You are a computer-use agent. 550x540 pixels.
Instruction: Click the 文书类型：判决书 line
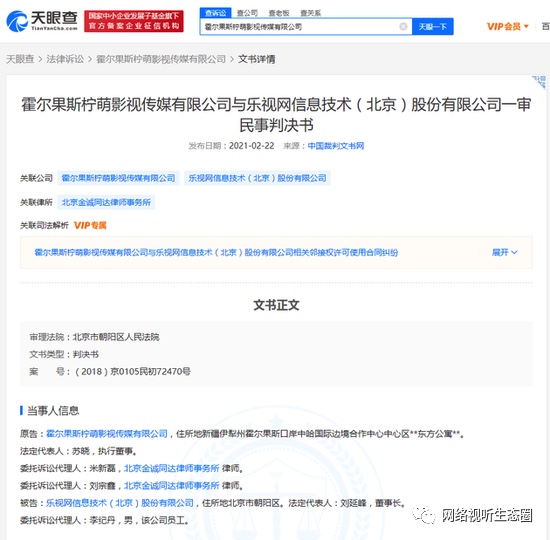tap(64, 354)
